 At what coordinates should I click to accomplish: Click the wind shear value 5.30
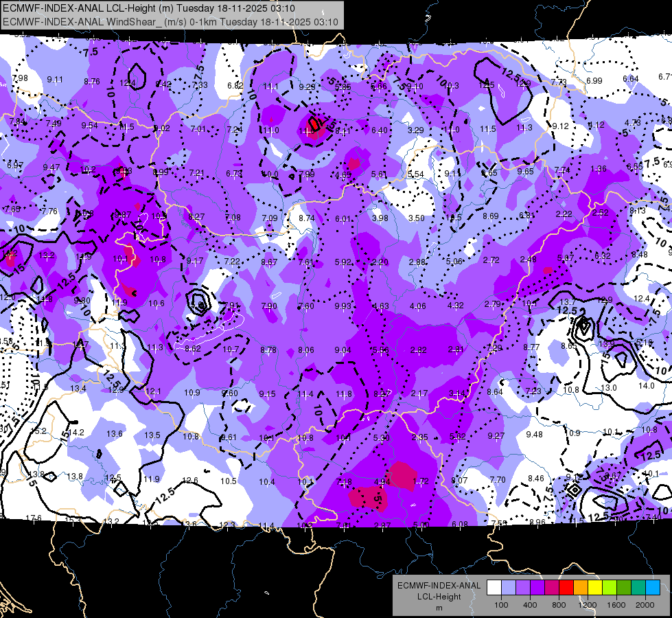click(382, 438)
